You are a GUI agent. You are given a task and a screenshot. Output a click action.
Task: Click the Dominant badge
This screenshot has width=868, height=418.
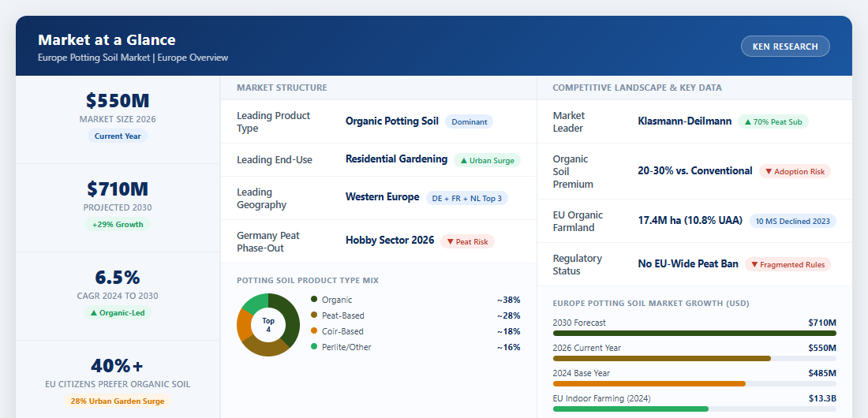point(469,121)
